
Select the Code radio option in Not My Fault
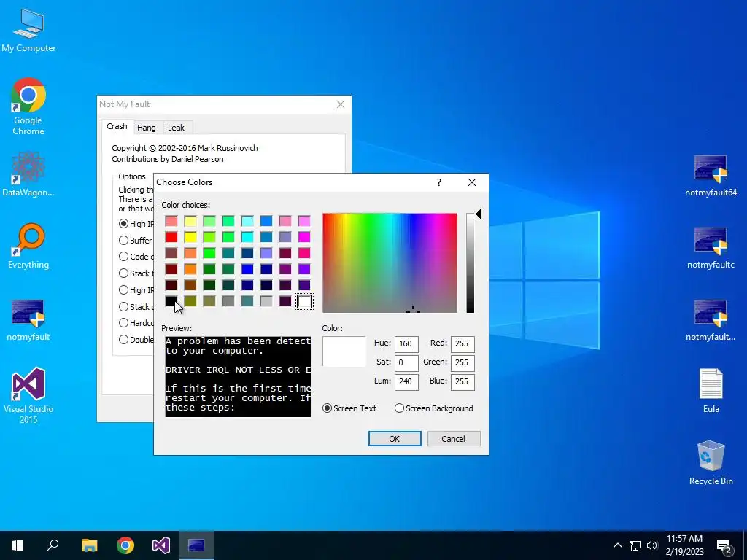click(123, 256)
